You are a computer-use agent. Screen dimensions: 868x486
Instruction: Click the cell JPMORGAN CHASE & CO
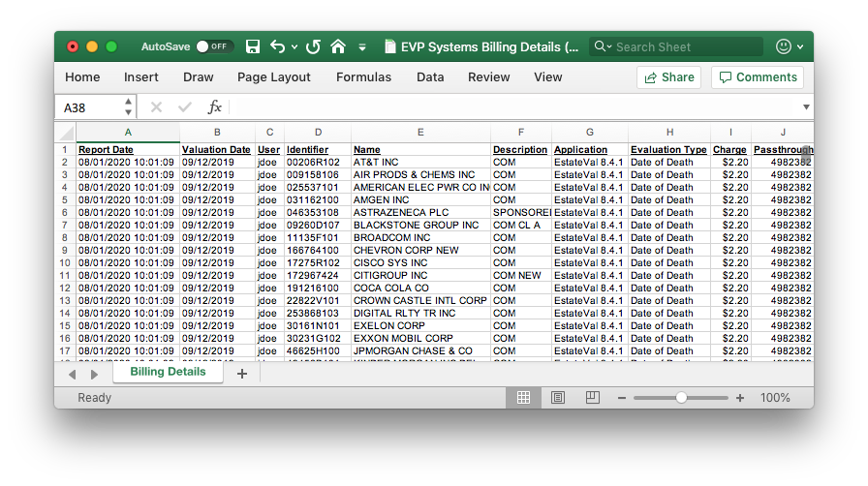[x=420, y=350]
